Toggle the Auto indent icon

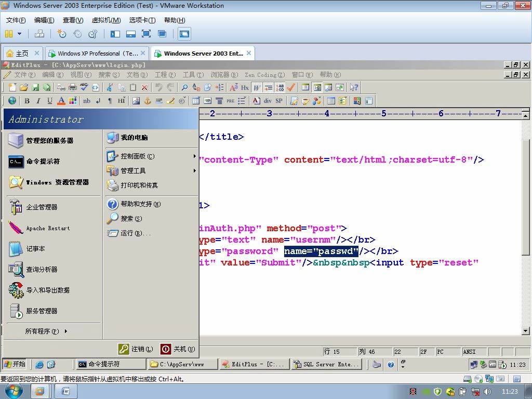pos(269,87)
